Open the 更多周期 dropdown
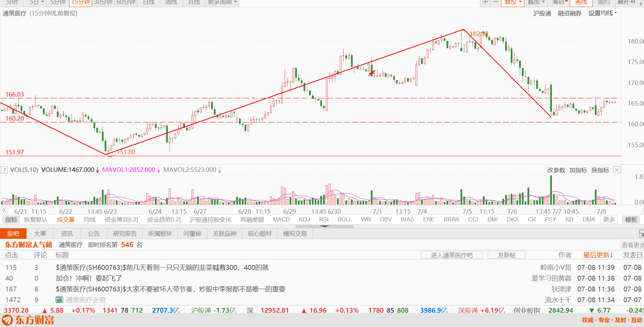644x327 pixels. pyautogui.click(x=222, y=2)
